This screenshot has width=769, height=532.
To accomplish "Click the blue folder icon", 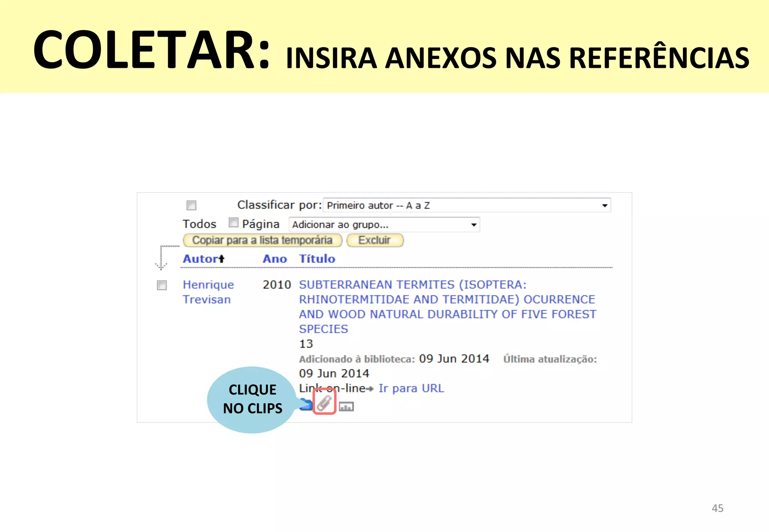I will coord(307,404).
